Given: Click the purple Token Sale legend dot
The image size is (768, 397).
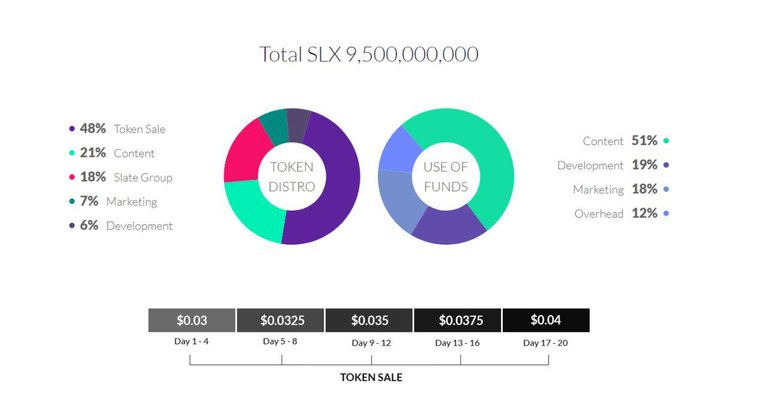Looking at the screenshot, I should pyautogui.click(x=72, y=129).
